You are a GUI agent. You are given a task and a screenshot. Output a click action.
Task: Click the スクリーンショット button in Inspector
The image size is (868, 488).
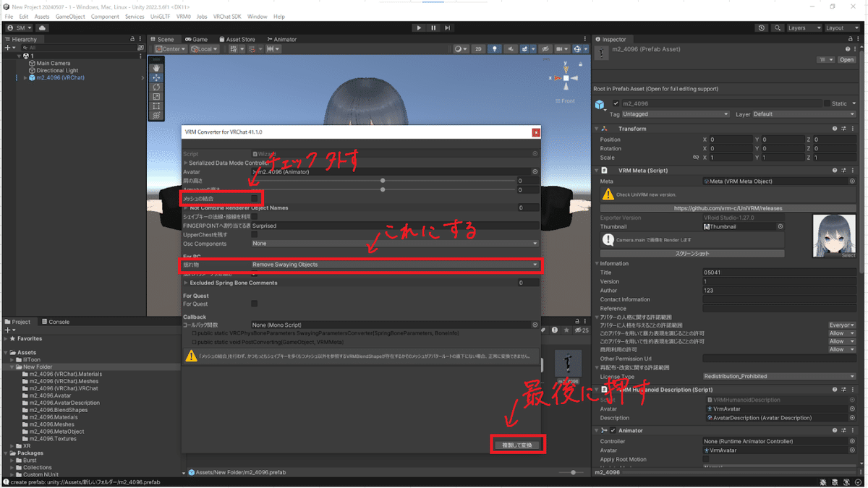(x=692, y=254)
